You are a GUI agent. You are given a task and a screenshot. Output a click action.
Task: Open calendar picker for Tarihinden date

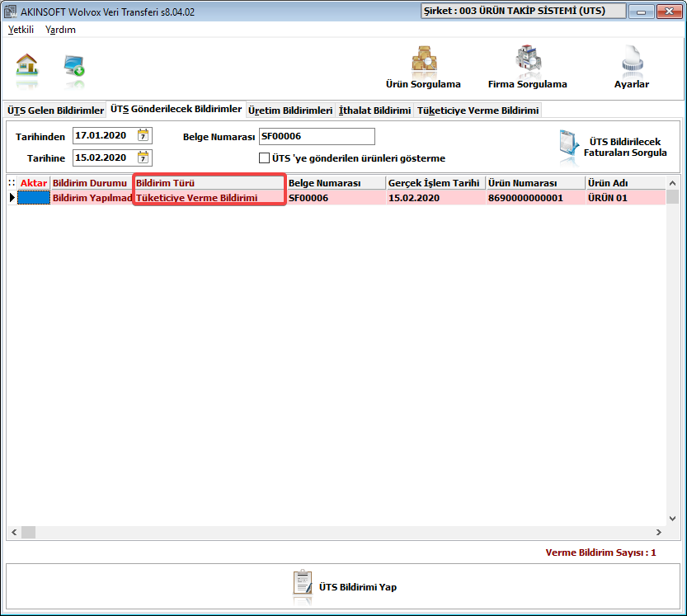coord(143,135)
